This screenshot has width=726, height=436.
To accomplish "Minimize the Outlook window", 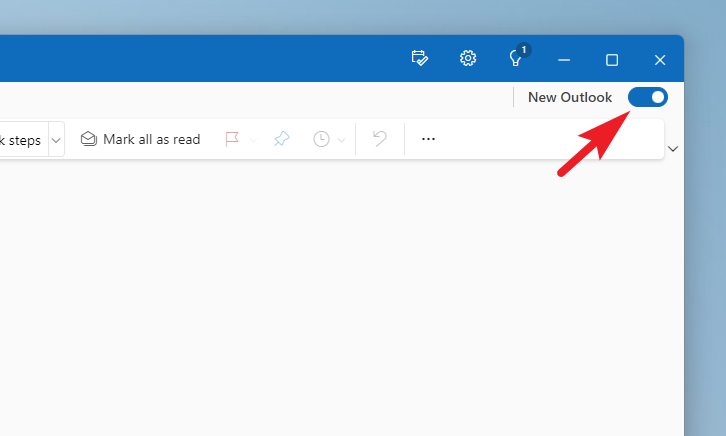I will (x=564, y=60).
